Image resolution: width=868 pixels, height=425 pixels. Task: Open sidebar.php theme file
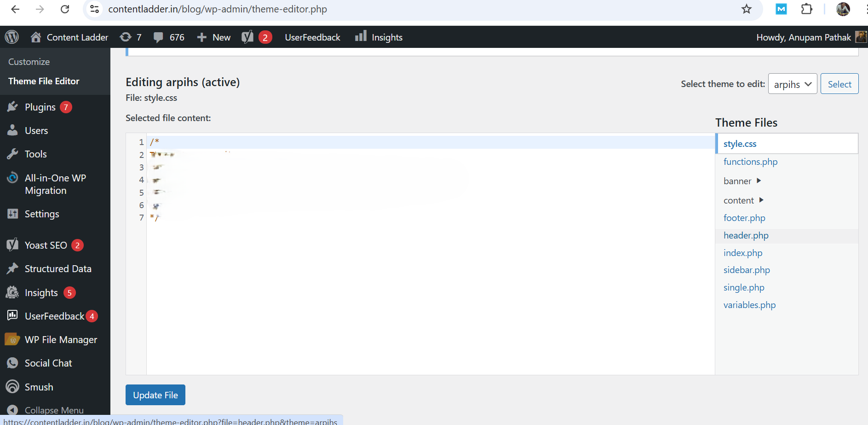[x=747, y=270]
